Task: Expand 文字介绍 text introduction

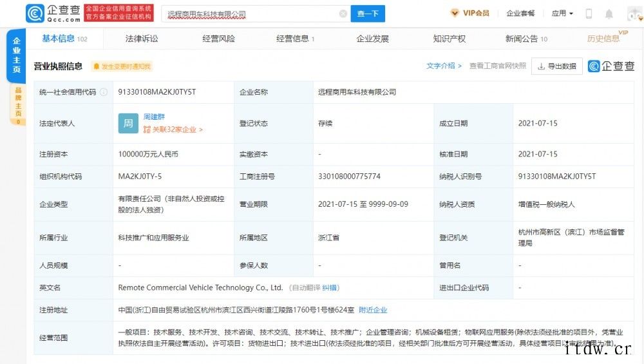Action: [444, 66]
